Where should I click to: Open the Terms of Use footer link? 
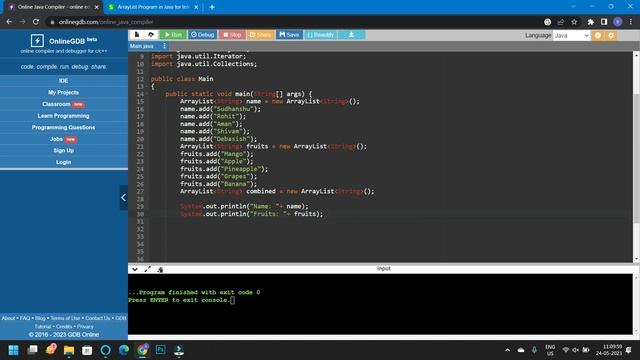(65, 318)
